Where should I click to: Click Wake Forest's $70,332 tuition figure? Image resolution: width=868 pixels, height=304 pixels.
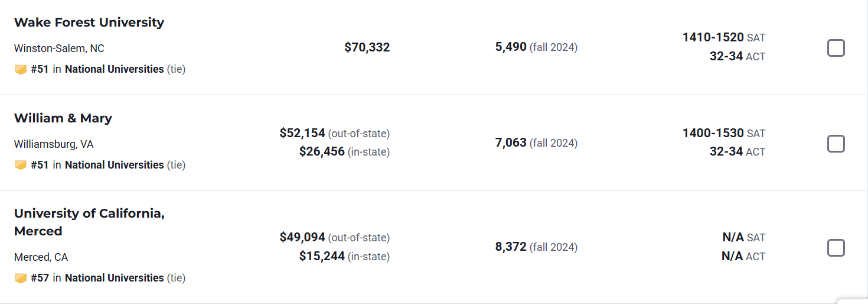(367, 47)
